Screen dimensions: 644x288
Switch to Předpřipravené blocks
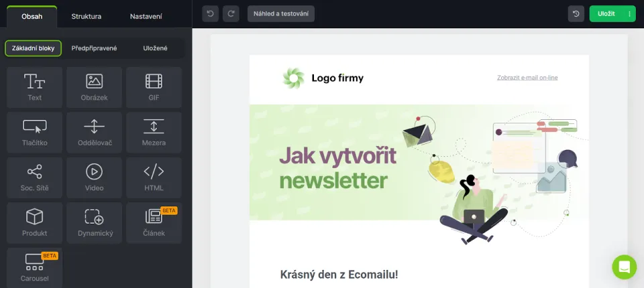[94, 48]
